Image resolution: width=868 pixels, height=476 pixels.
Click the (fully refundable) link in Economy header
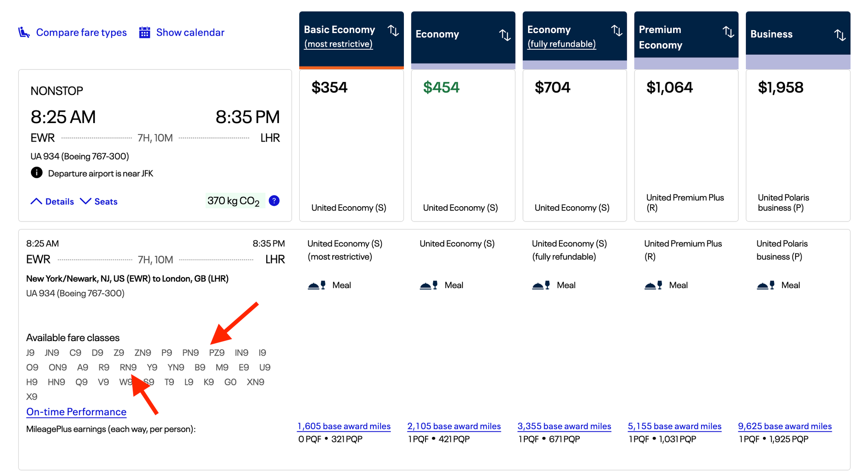(x=561, y=43)
